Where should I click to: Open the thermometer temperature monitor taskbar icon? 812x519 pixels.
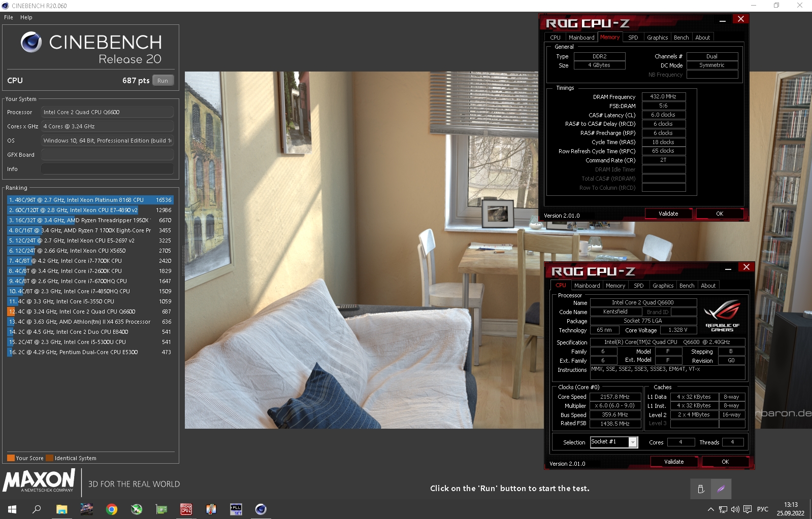(x=211, y=509)
